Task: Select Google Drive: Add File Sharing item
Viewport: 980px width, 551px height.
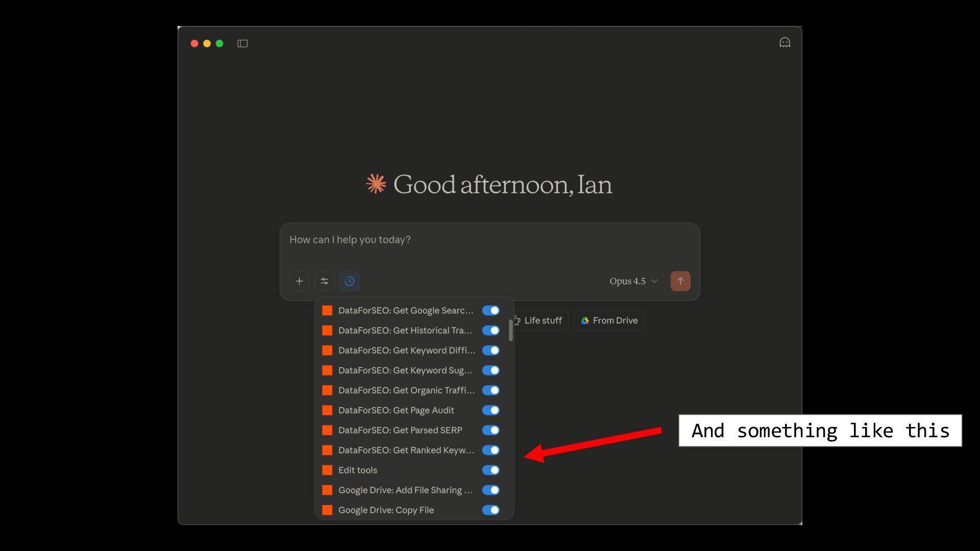Action: [x=405, y=490]
